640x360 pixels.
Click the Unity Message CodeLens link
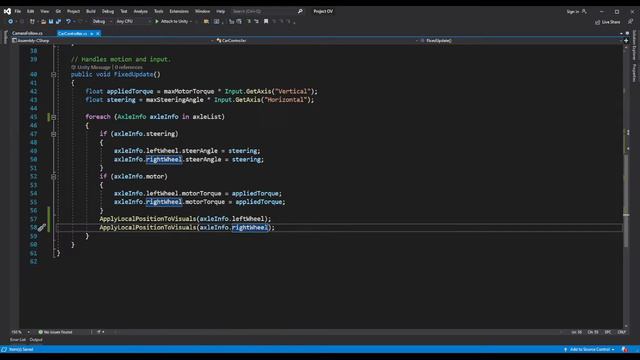91,67
